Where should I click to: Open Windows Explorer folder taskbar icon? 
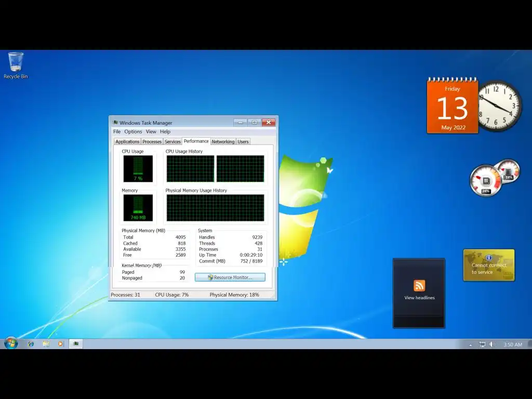pyautogui.click(x=46, y=344)
